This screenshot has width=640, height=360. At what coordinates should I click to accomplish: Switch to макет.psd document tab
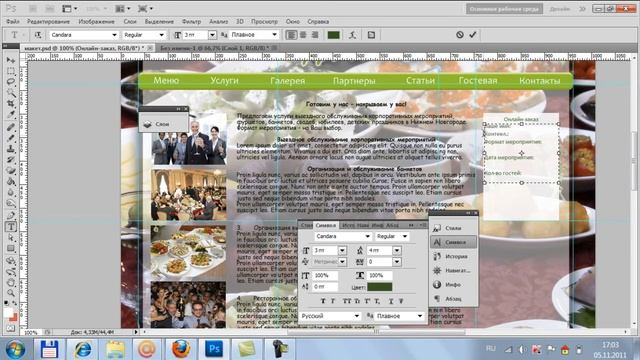point(84,48)
